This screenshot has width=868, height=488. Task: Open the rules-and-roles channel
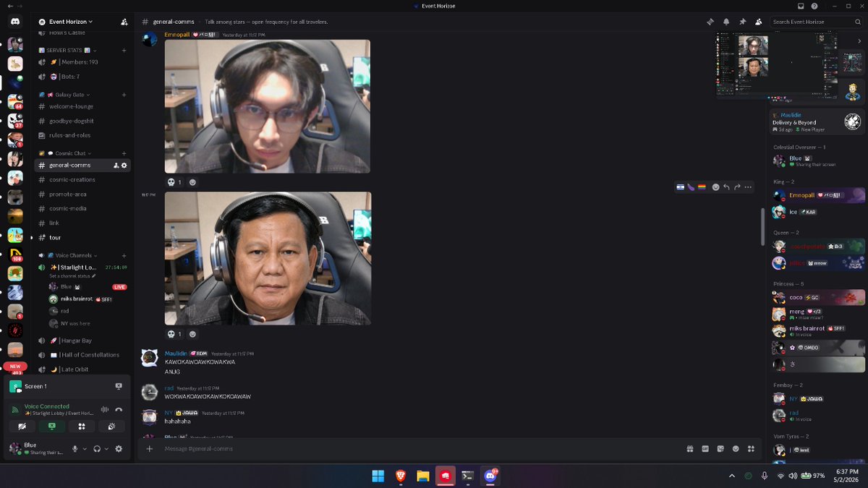pyautogui.click(x=82, y=136)
